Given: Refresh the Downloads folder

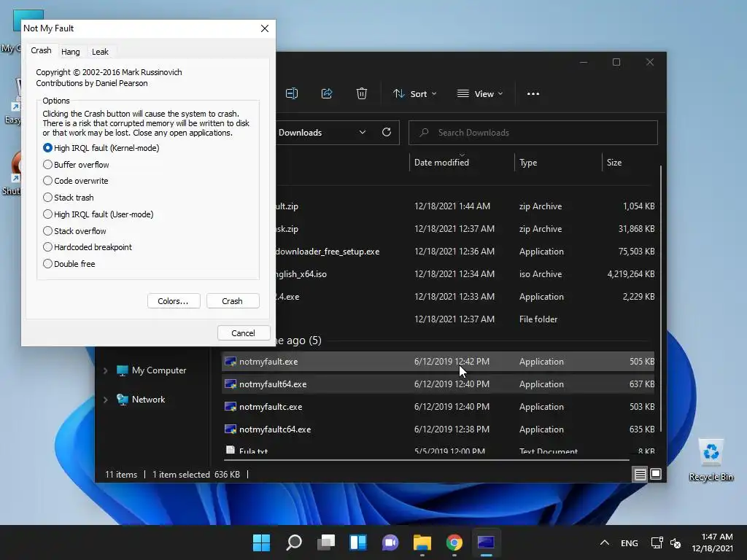Looking at the screenshot, I should click(387, 133).
